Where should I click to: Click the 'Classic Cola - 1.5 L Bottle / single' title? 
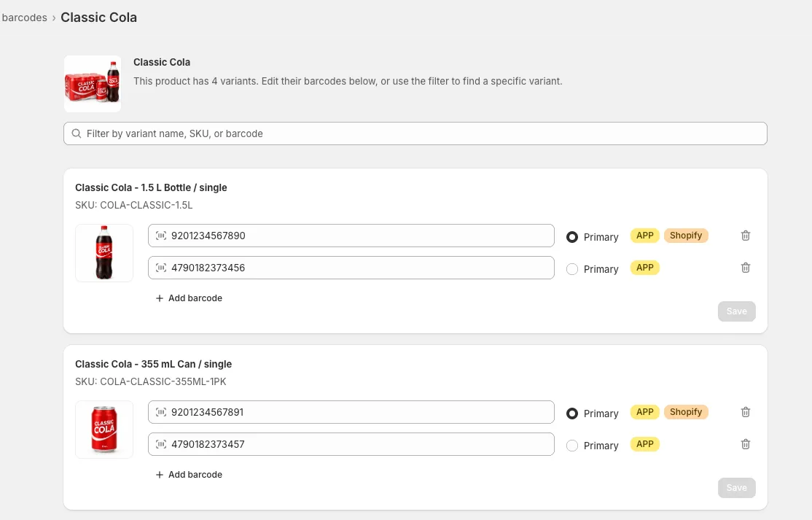click(x=151, y=187)
